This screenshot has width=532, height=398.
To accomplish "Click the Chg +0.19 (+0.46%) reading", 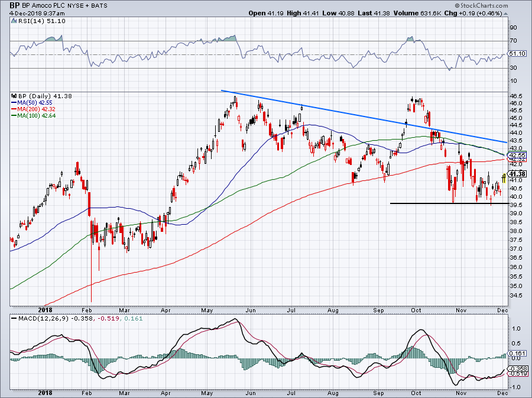I will click(x=473, y=14).
